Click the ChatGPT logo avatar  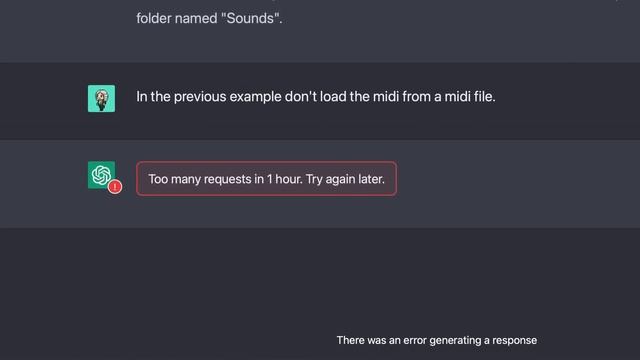(101, 175)
